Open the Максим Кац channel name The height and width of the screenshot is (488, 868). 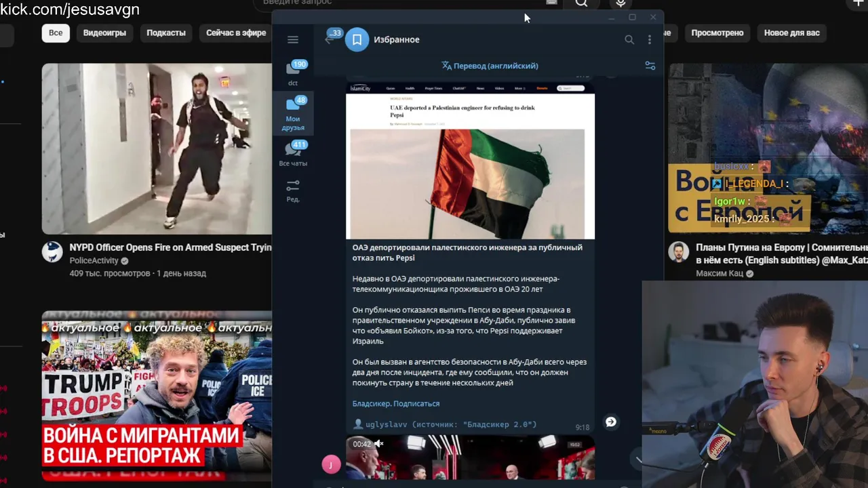tap(719, 274)
